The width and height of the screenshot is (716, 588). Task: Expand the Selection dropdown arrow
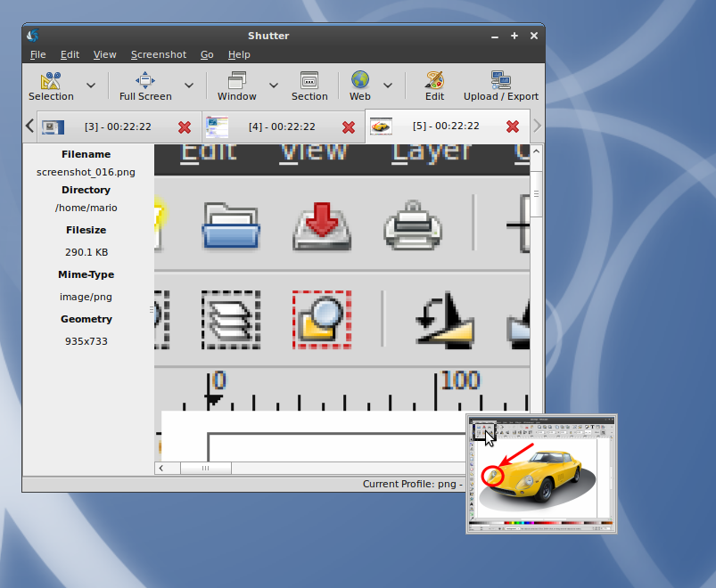point(91,86)
